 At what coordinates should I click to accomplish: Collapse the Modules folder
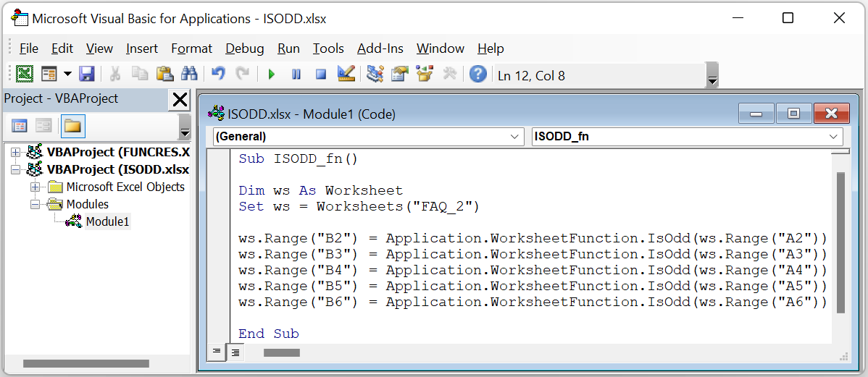[36, 204]
